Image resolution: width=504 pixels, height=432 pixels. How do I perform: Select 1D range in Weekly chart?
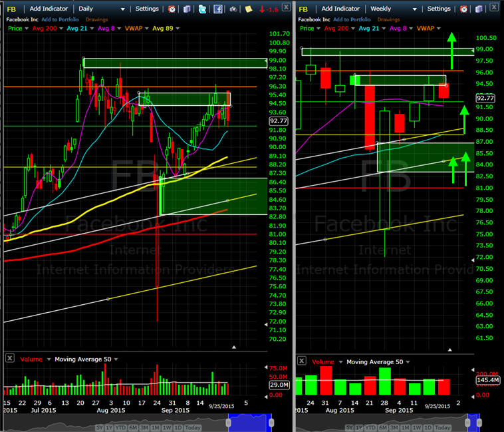tap(428, 427)
